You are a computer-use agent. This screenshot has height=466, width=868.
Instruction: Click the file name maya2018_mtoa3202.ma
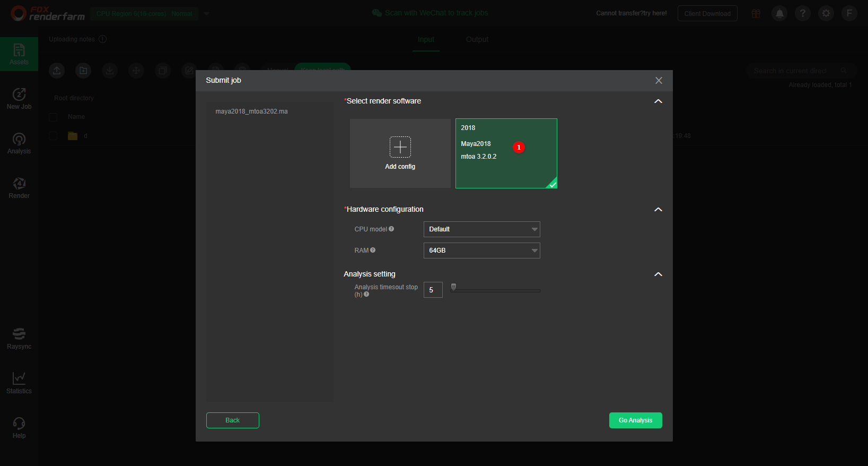[252, 111]
